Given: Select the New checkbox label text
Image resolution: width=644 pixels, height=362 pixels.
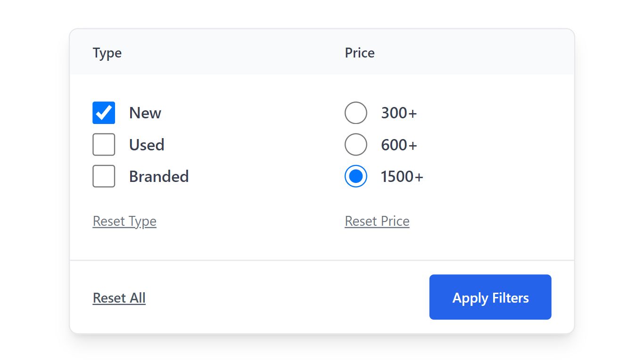Looking at the screenshot, I should click(x=145, y=113).
